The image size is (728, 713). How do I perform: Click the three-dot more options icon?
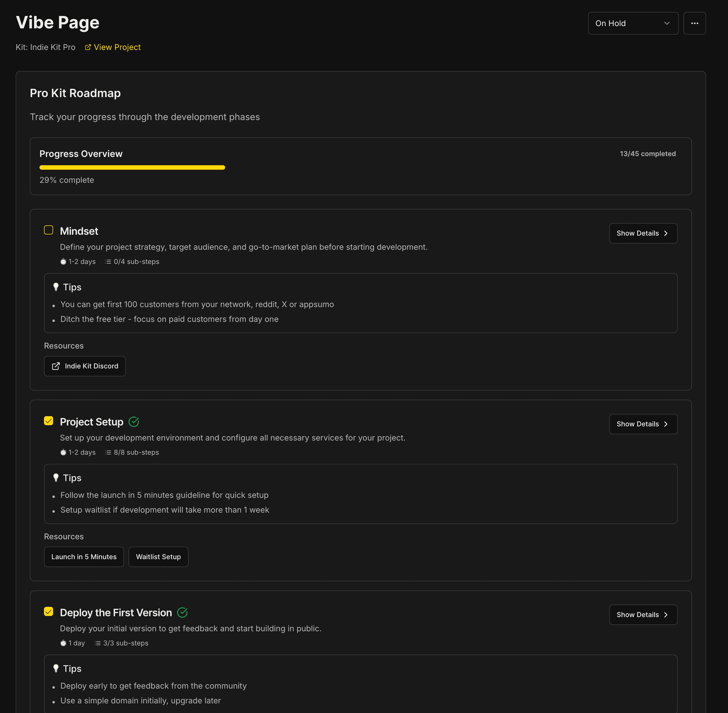coord(694,24)
